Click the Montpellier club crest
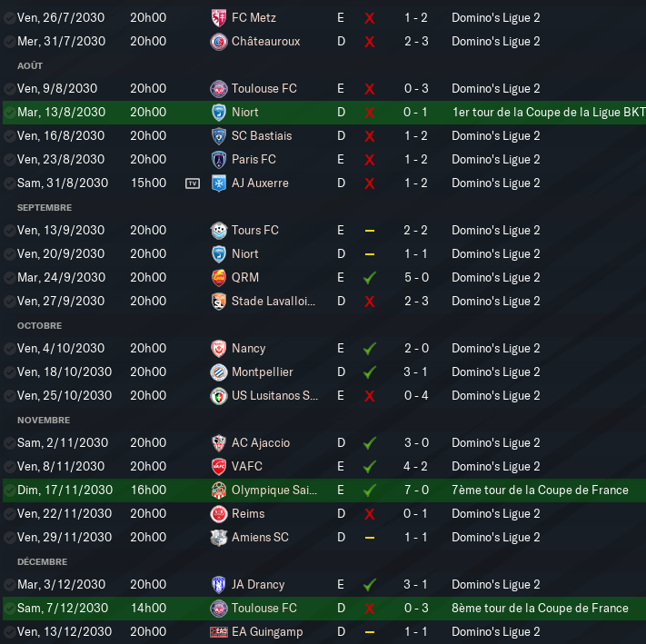646x644 pixels. click(219, 372)
